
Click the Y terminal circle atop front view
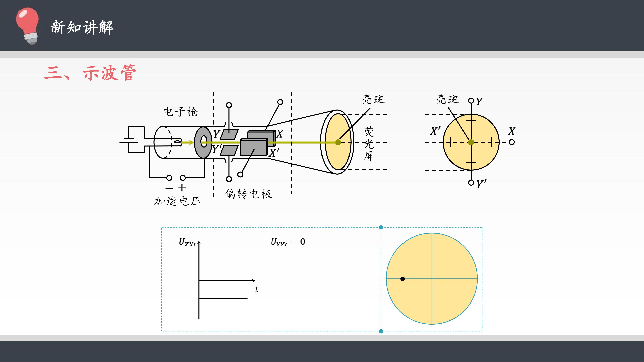pyautogui.click(x=471, y=100)
